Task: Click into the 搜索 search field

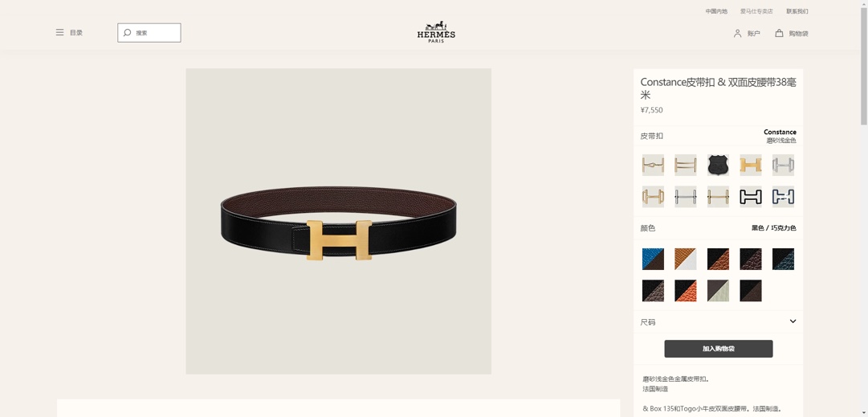Action: click(149, 33)
